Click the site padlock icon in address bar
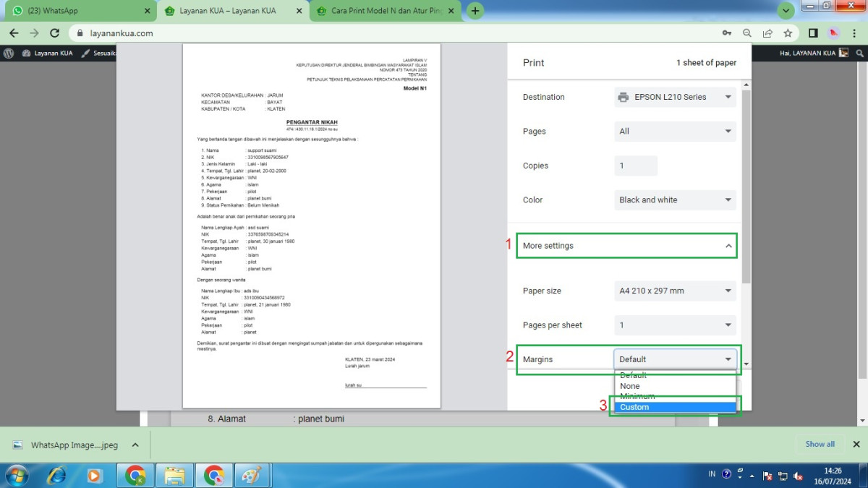The height and width of the screenshot is (488, 868). point(80,33)
